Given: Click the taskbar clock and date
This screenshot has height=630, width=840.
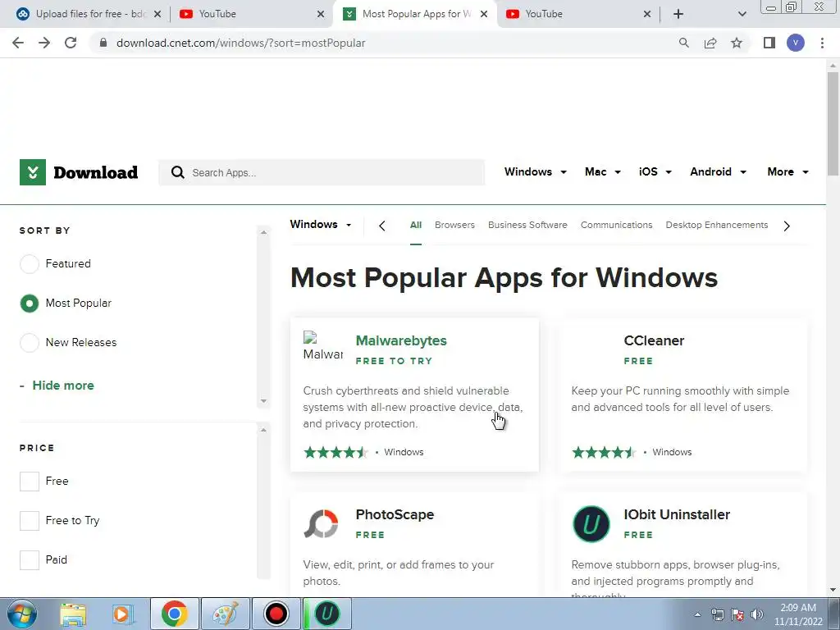Looking at the screenshot, I should click(798, 614).
